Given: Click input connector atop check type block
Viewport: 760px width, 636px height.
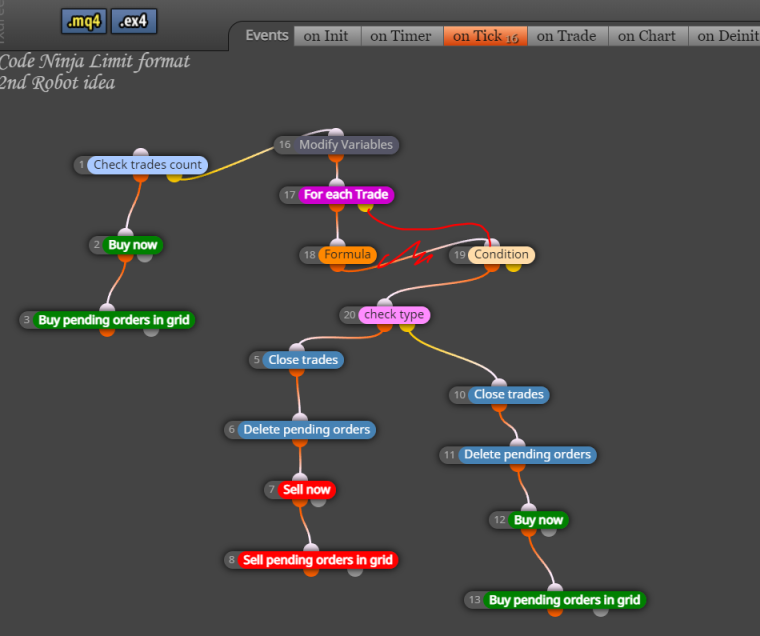Looking at the screenshot, I should pyautogui.click(x=385, y=302).
